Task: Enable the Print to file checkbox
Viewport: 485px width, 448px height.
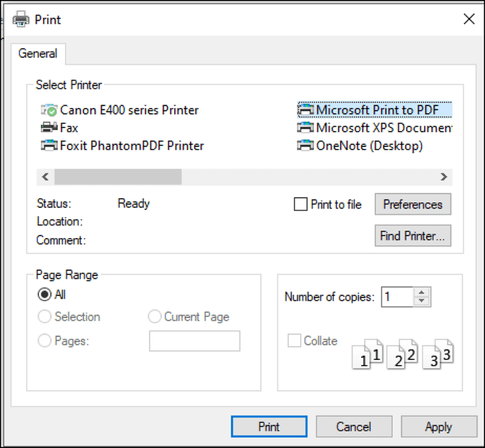Action: pos(300,204)
